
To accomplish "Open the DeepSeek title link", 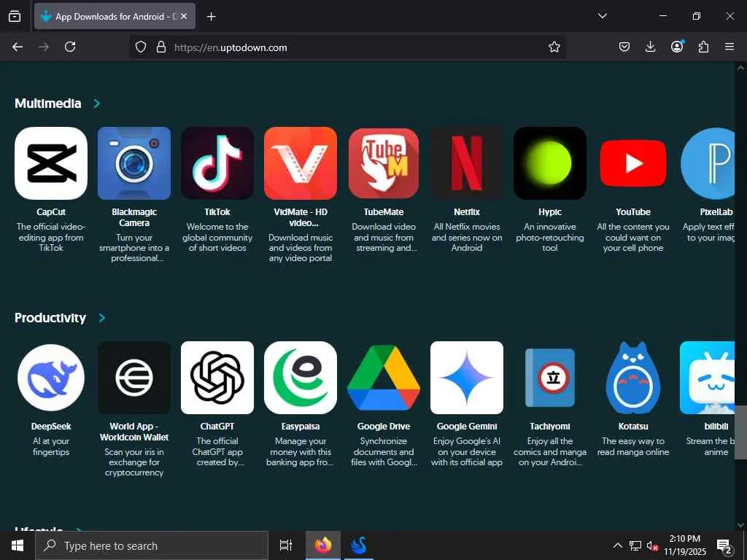I will click(x=51, y=426).
